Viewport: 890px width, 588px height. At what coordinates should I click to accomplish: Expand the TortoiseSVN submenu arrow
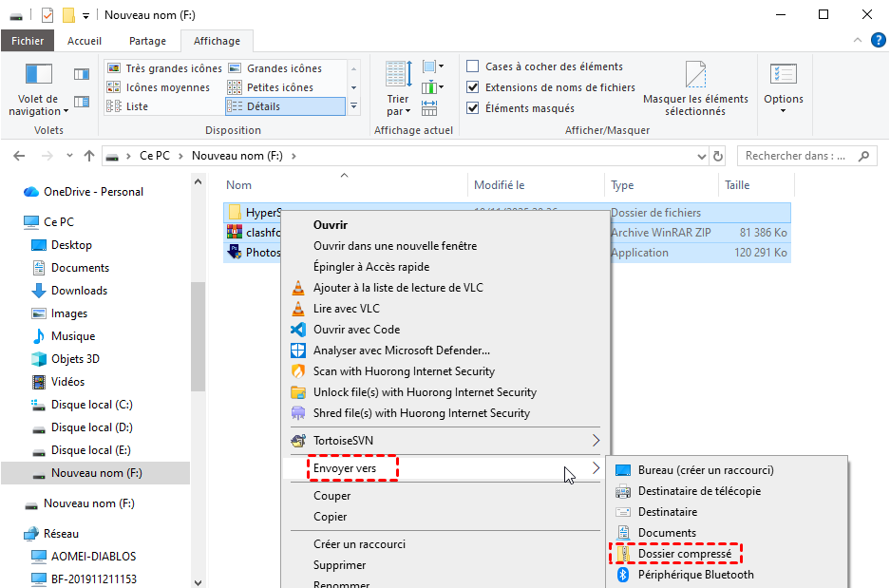(596, 441)
